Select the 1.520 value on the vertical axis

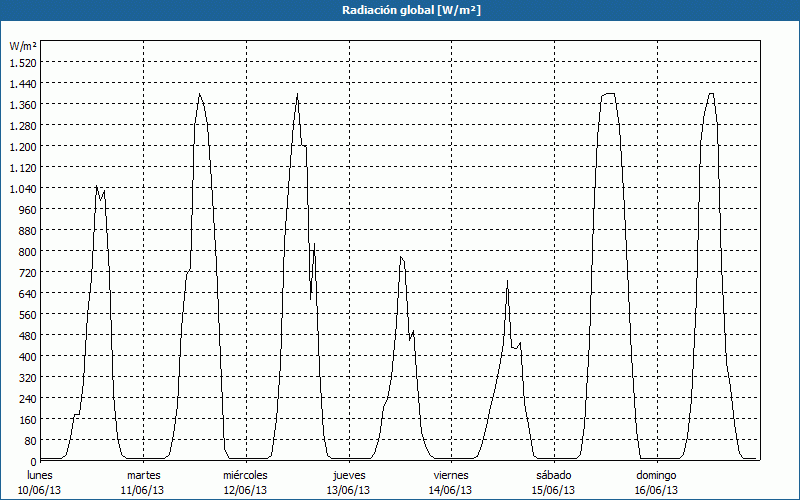(x=23, y=62)
